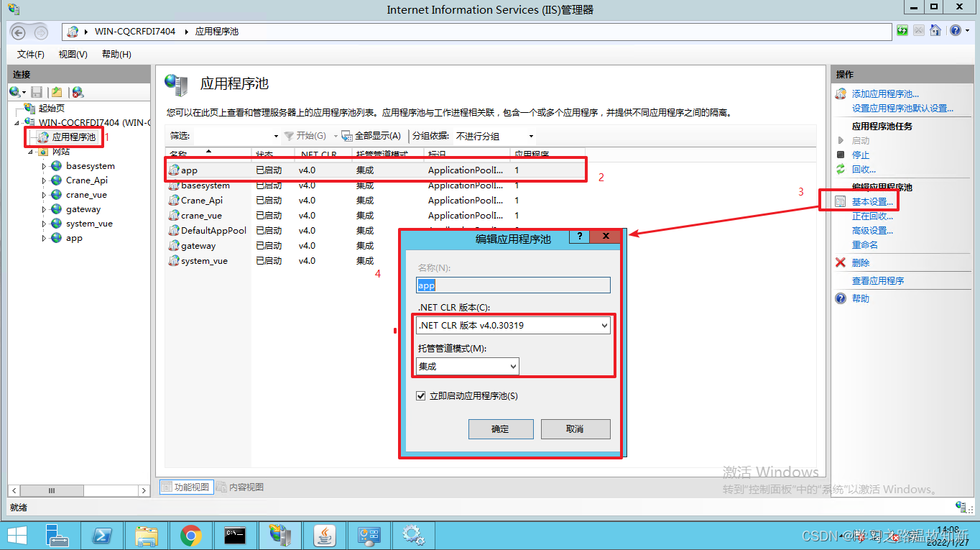980x550 pixels.
Task: Toggle the start application pool immediately checkbox
Action: coord(422,396)
